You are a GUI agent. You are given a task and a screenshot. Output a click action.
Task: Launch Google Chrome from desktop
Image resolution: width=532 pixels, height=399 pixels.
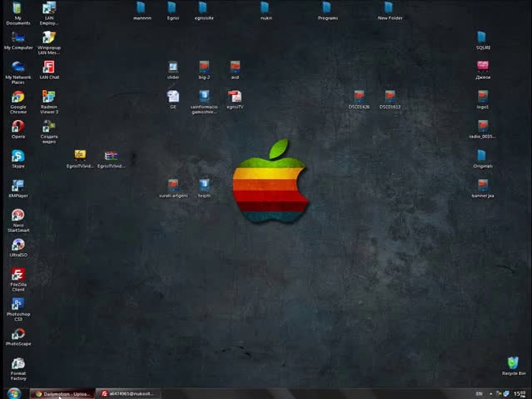(18, 102)
